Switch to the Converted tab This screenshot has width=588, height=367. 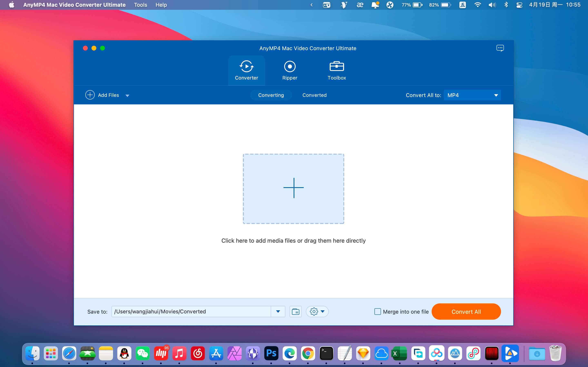coord(314,95)
